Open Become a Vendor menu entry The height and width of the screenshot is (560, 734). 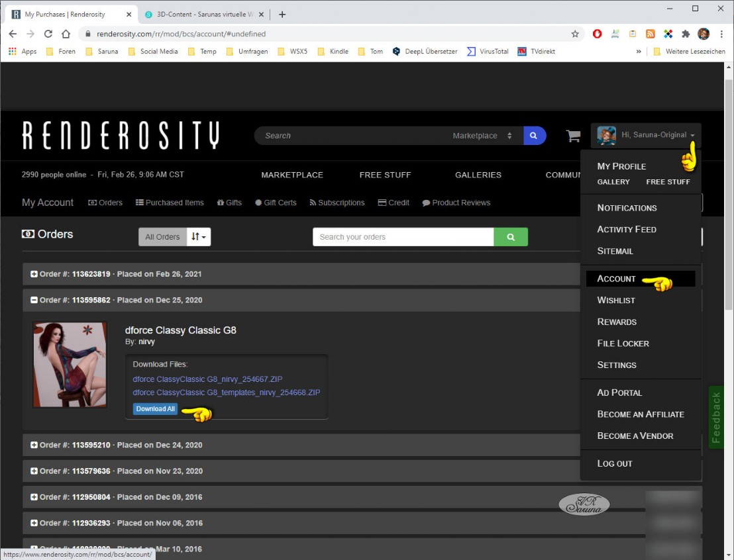(635, 436)
